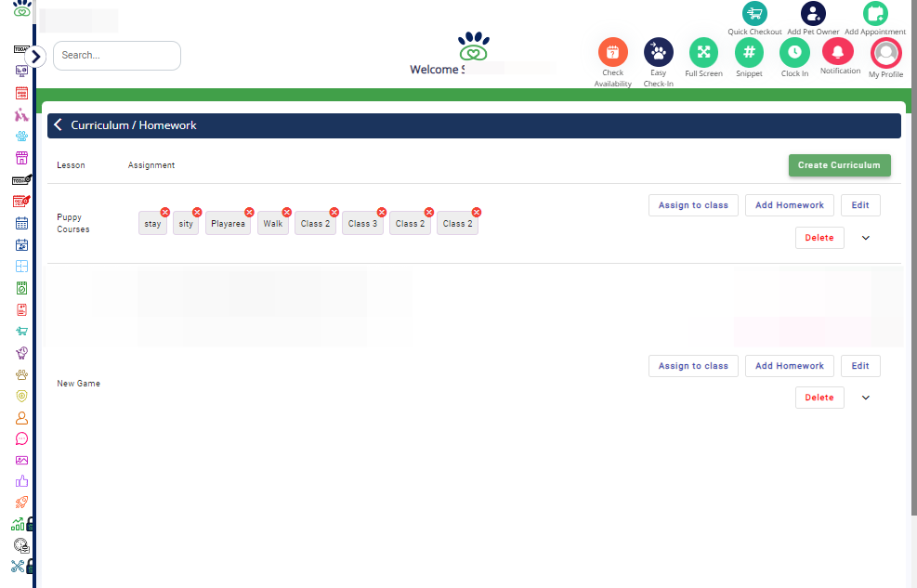Open the clock report sidebar icon

click(x=21, y=545)
